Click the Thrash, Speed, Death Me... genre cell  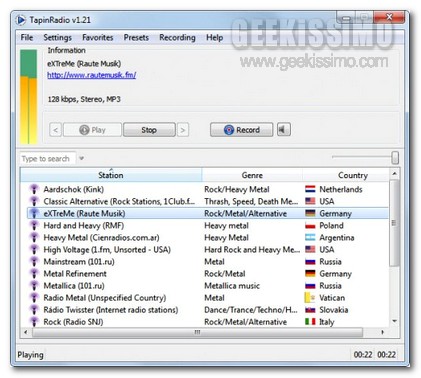(x=251, y=201)
